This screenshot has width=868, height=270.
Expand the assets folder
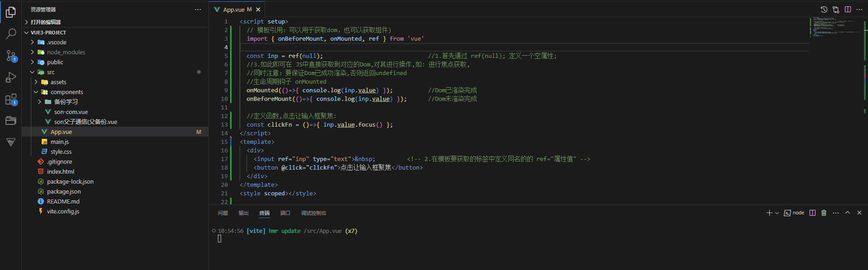pos(115,82)
